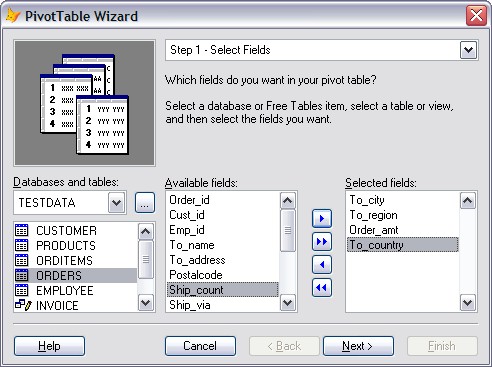The image size is (492, 367).
Task: Open Help for the wizard
Action: pos(49,346)
